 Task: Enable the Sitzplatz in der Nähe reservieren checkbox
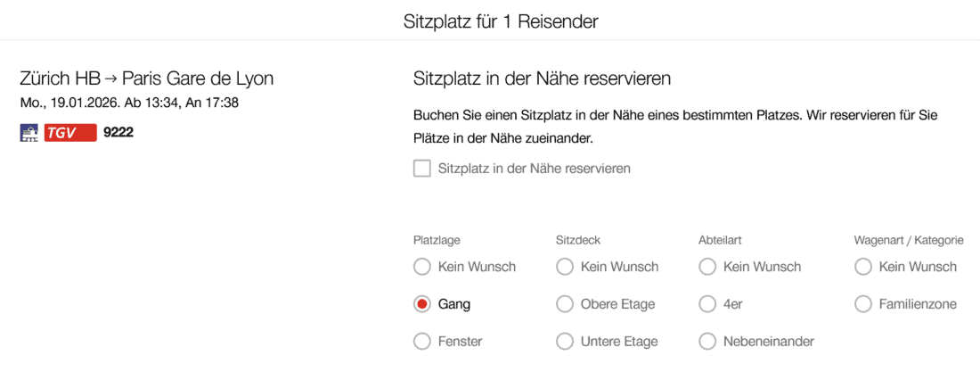click(422, 168)
